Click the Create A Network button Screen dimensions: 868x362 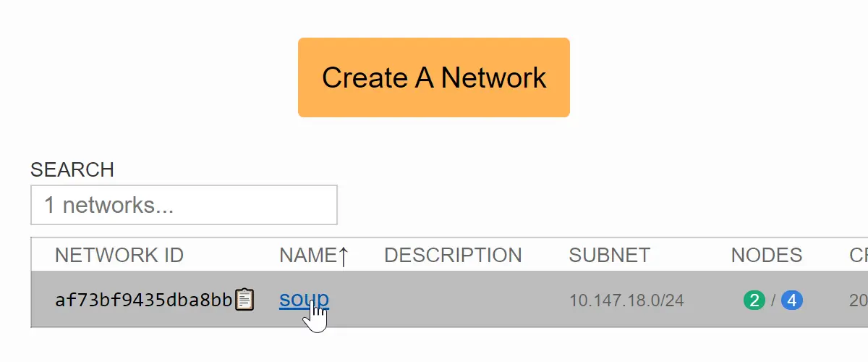[434, 77]
